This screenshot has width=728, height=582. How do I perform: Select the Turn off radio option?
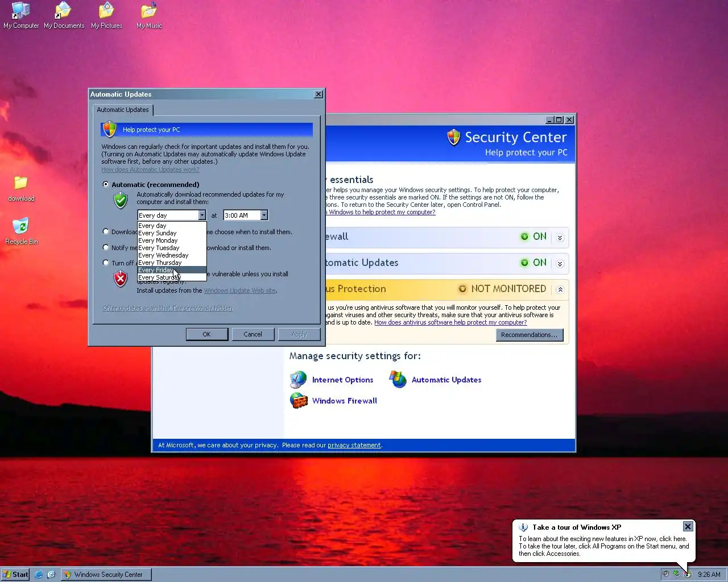pyautogui.click(x=106, y=263)
